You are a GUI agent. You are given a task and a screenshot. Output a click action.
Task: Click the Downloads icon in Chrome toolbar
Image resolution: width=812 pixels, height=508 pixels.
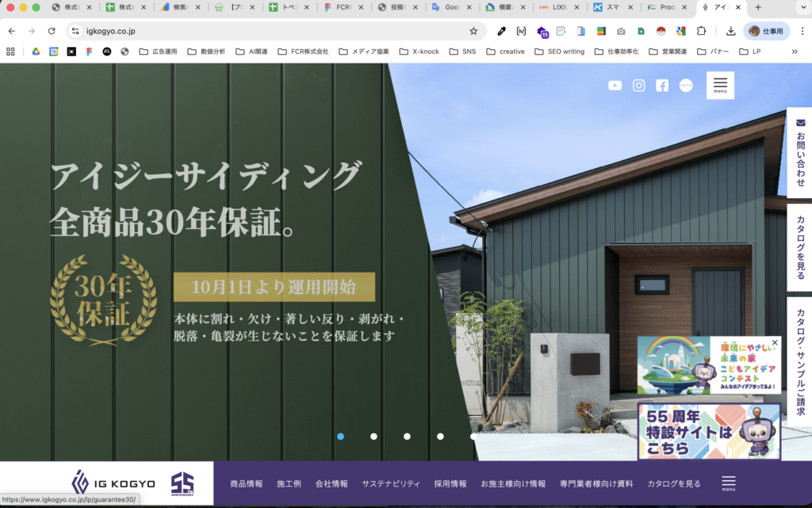click(730, 30)
